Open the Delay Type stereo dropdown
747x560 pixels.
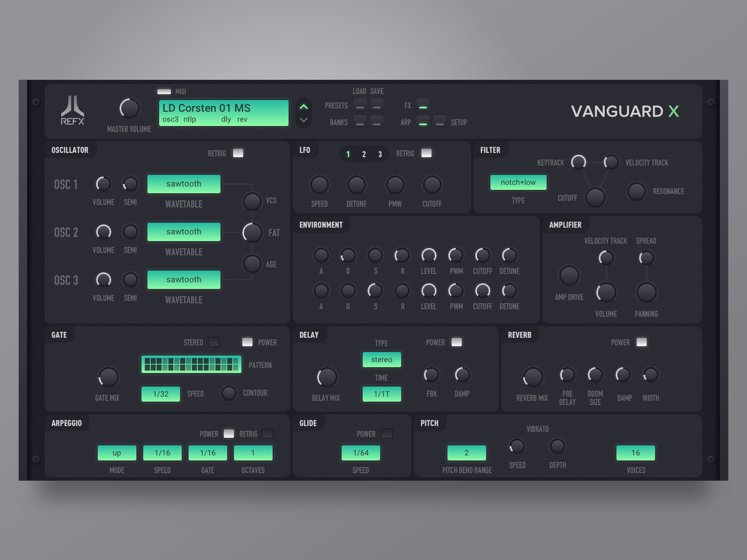coord(382,360)
